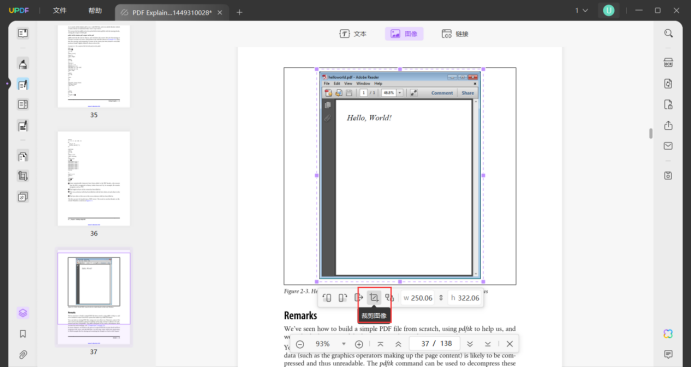Open the 文件 menu
This screenshot has height=368, width=691.
coord(59,11)
